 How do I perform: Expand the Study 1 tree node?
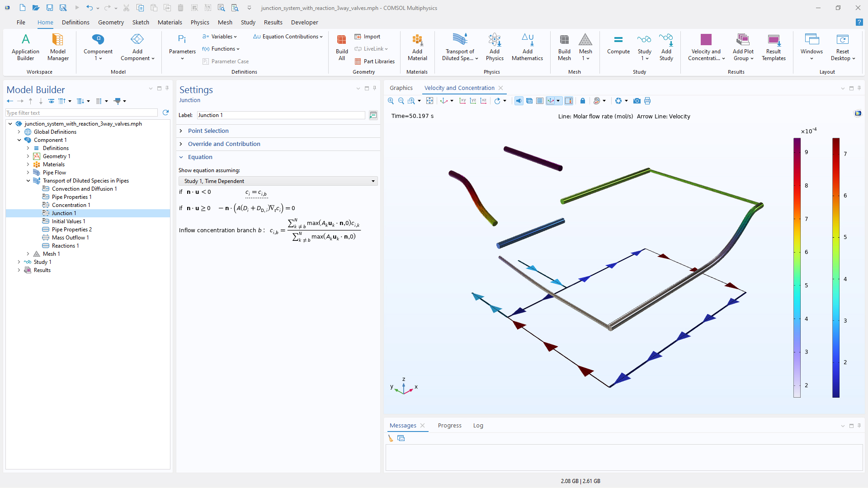tap(19, 262)
